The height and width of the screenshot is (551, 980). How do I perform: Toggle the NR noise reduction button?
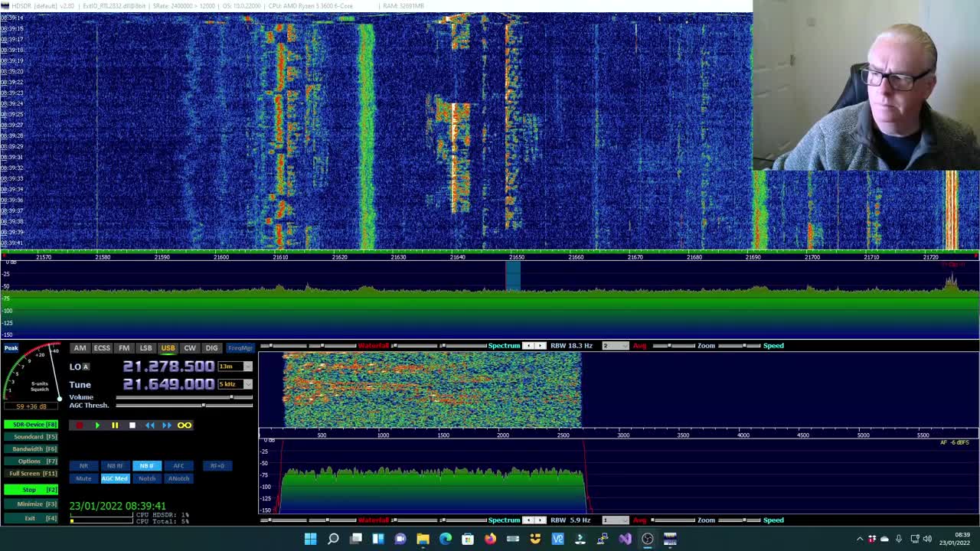coord(83,466)
